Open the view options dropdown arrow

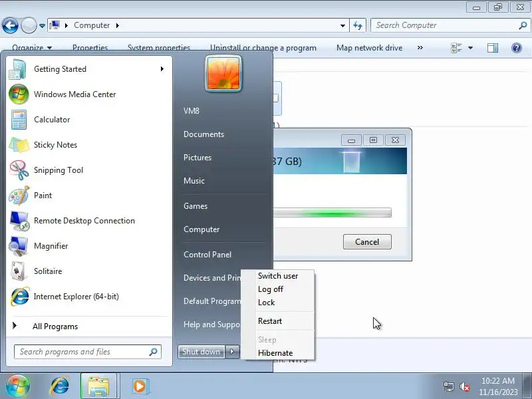point(470,48)
